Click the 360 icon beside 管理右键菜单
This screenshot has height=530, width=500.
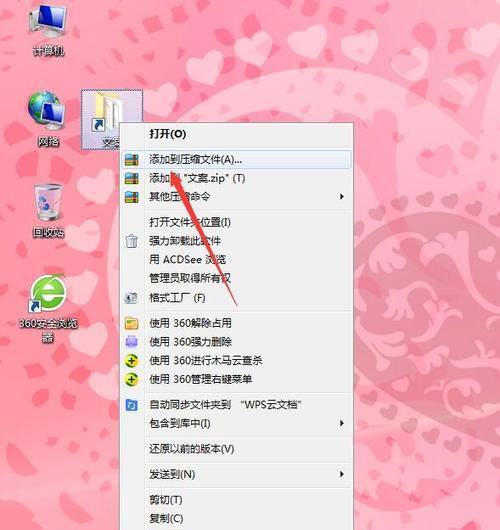132,380
